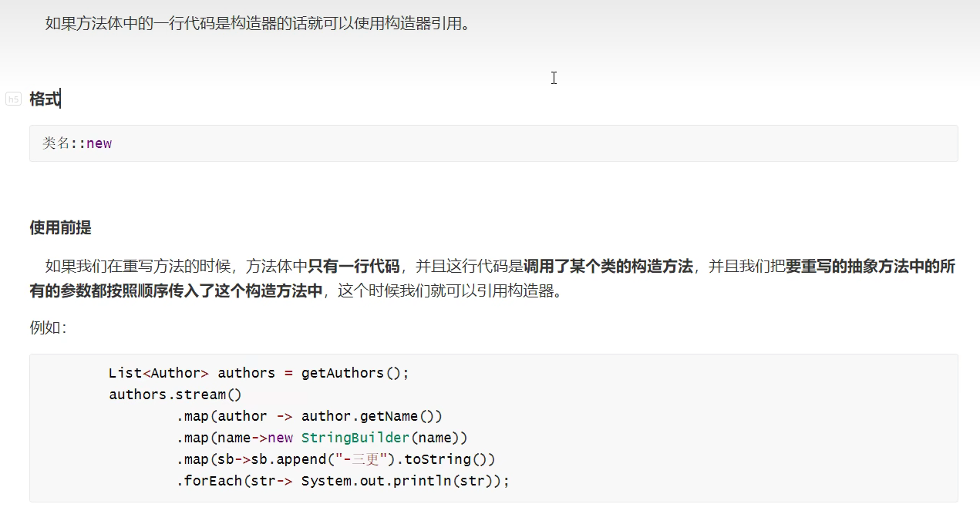The height and width of the screenshot is (514, 980).
Task: Click the h5 heading level indicator
Action: (x=13, y=99)
